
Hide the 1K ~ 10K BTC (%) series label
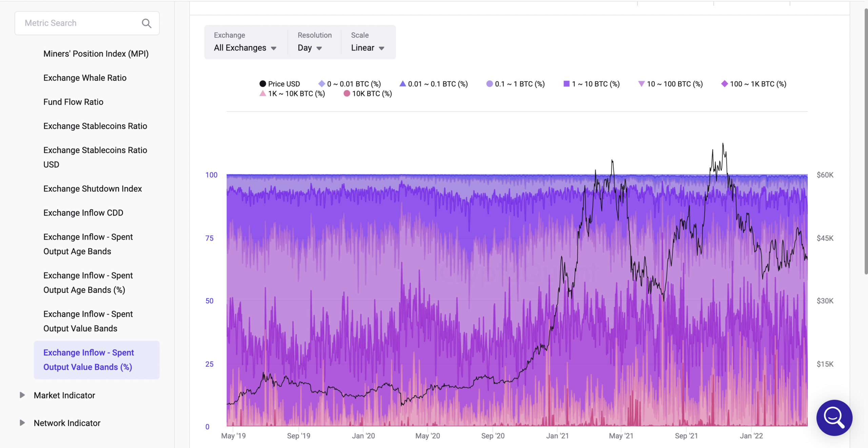click(x=296, y=93)
